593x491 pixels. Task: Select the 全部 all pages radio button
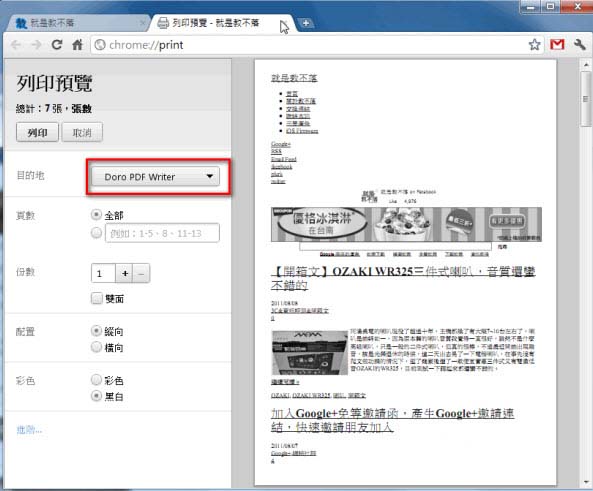coord(96,215)
